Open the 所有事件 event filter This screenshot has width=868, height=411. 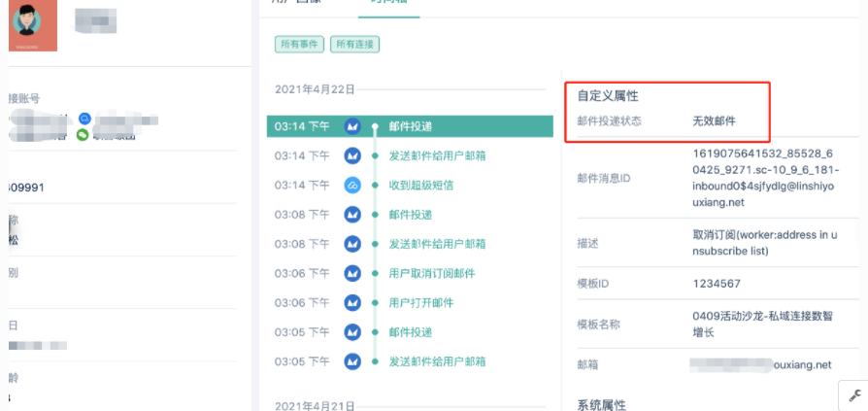point(299,44)
